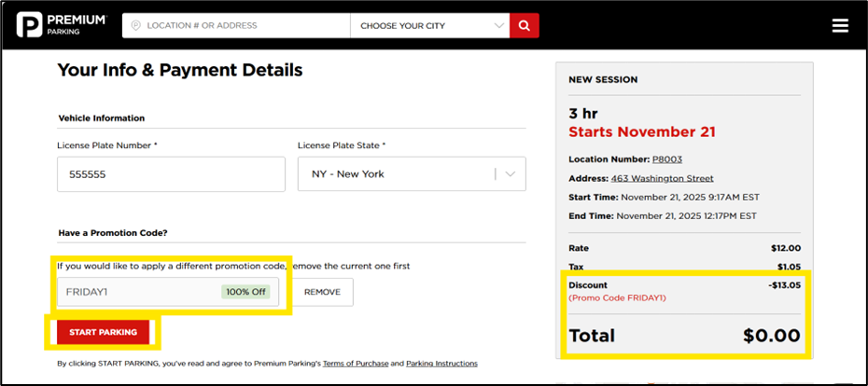Click the 100% Off badge
The height and width of the screenshot is (386, 868).
(x=245, y=292)
